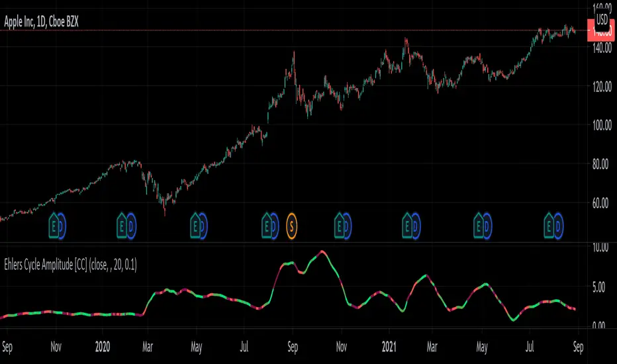This screenshot has width=617, height=364.
Task: Click the 2021 label on time axis
Action: click(389, 347)
